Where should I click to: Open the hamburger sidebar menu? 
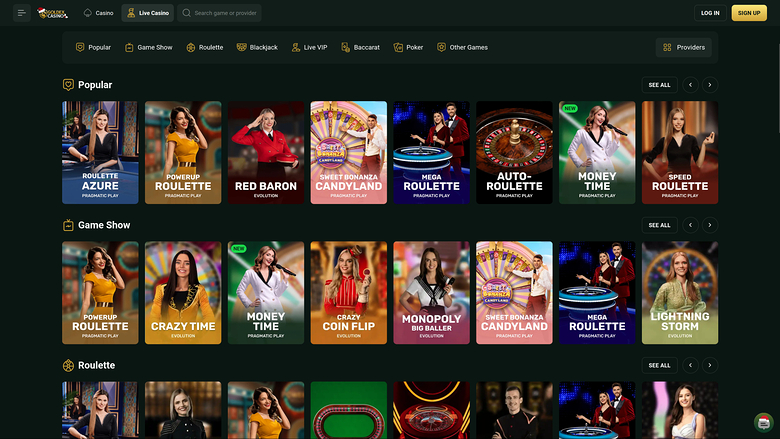(x=21, y=13)
